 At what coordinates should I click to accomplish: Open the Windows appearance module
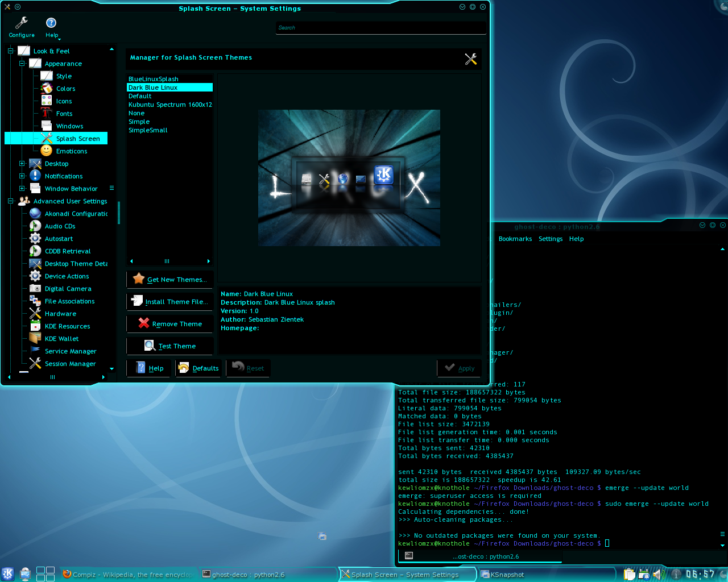point(47,126)
